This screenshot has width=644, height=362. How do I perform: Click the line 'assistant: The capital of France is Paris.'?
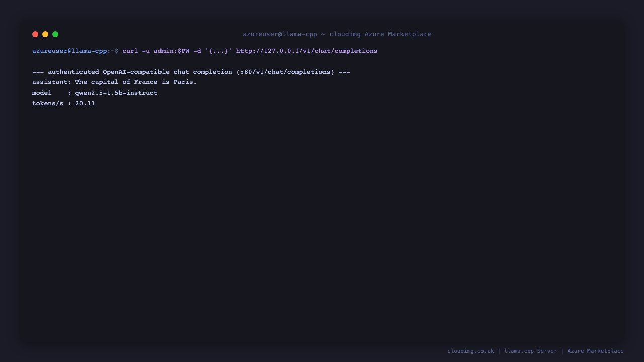115,82
